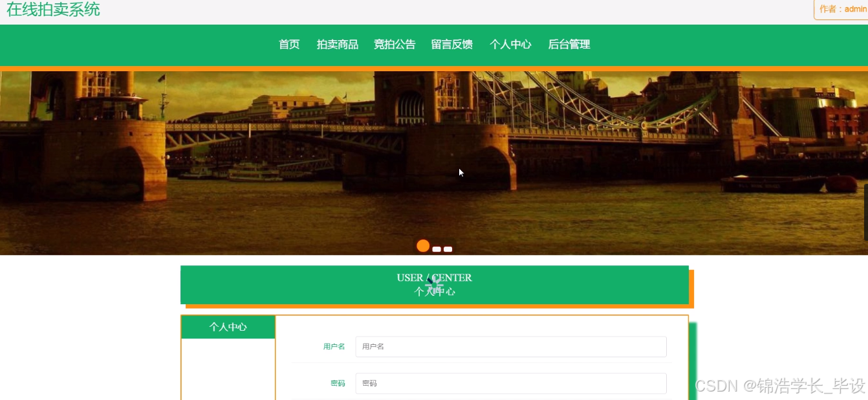Open the 留言反馈 feedback page
Screen dimensions: 868x400
coord(452,44)
